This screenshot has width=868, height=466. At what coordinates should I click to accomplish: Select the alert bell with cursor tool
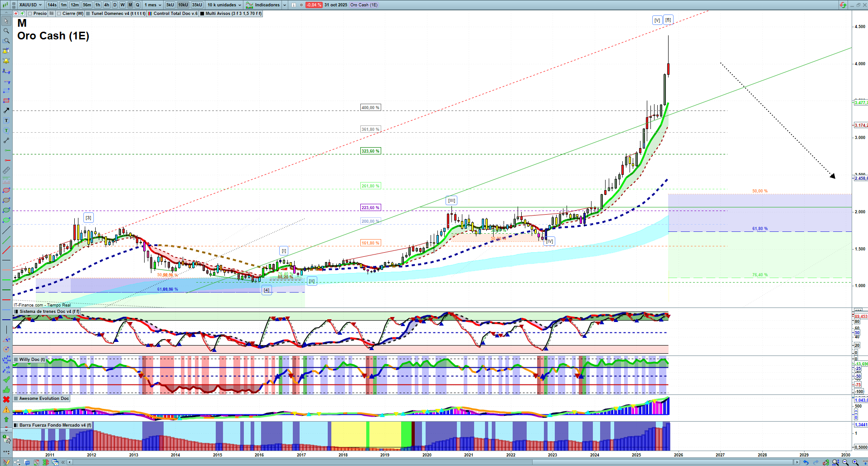point(6,51)
